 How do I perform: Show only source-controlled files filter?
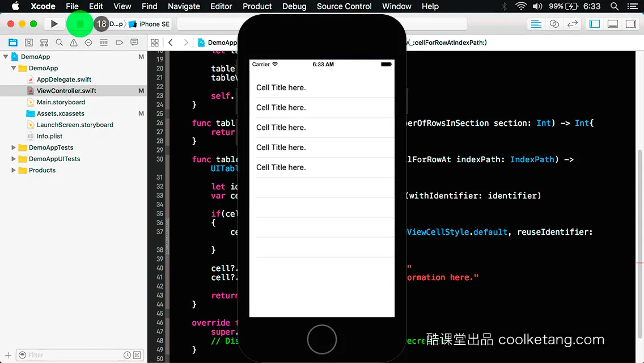137,355
